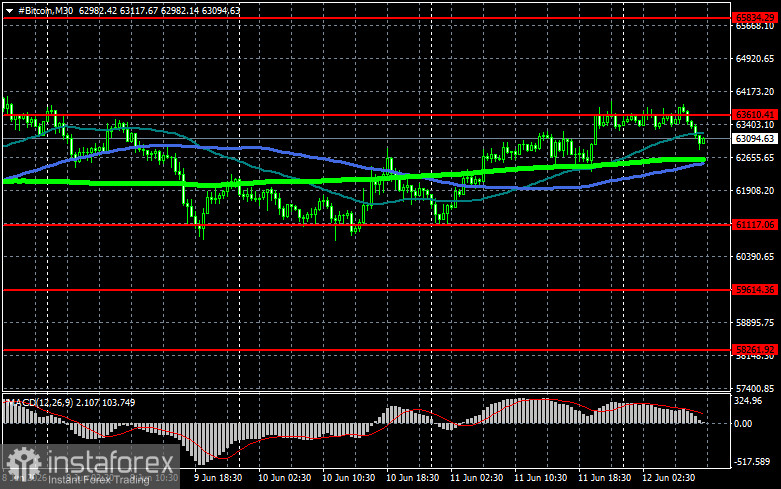Select the 60390.65 price scale value
The height and width of the screenshot is (489, 781).
tap(755, 256)
